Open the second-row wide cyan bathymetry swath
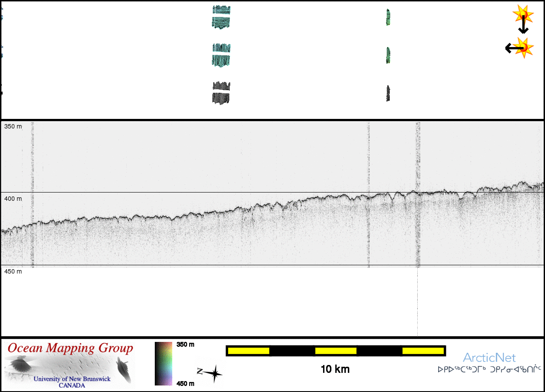Screen dimensions: 545x392 221,55
